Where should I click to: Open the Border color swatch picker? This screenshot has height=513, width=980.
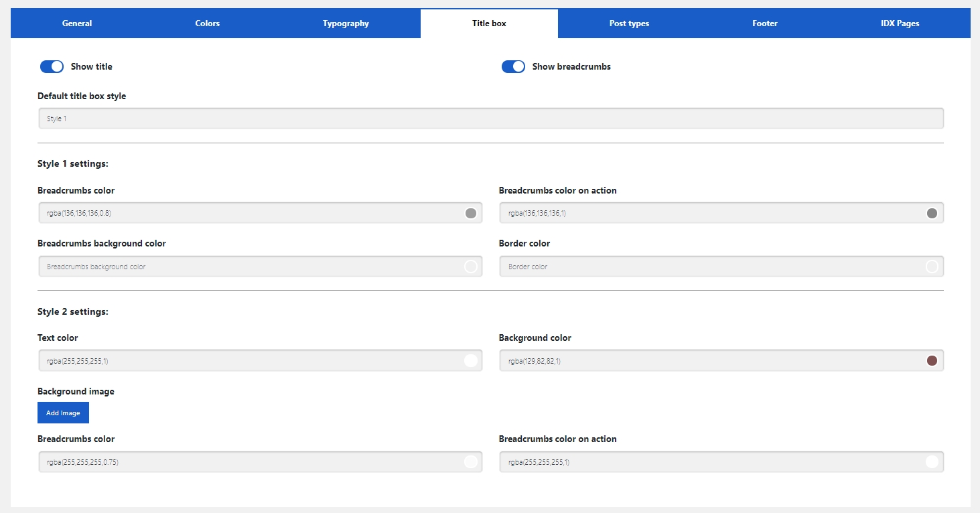[931, 267]
